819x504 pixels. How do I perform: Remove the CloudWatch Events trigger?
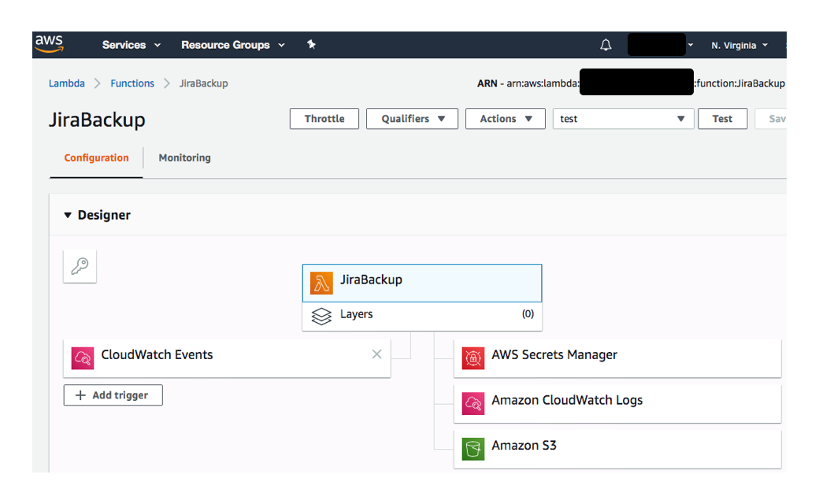click(x=376, y=354)
